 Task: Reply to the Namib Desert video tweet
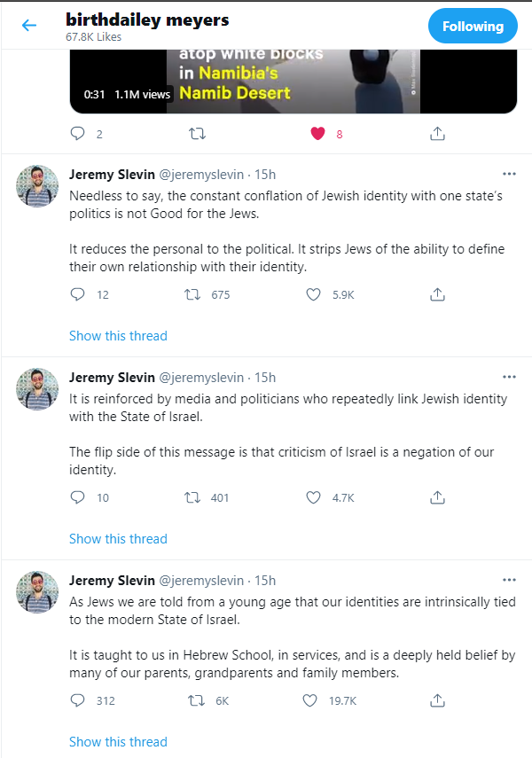pos(77,133)
